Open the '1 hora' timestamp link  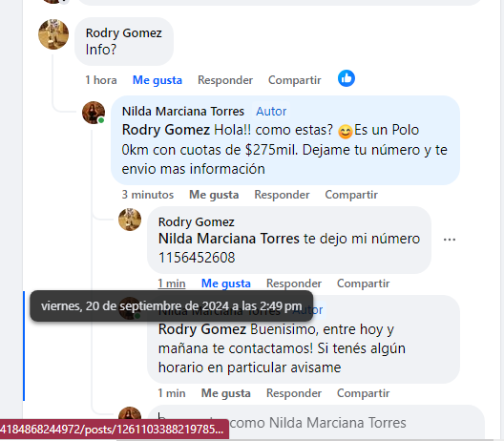(x=101, y=80)
